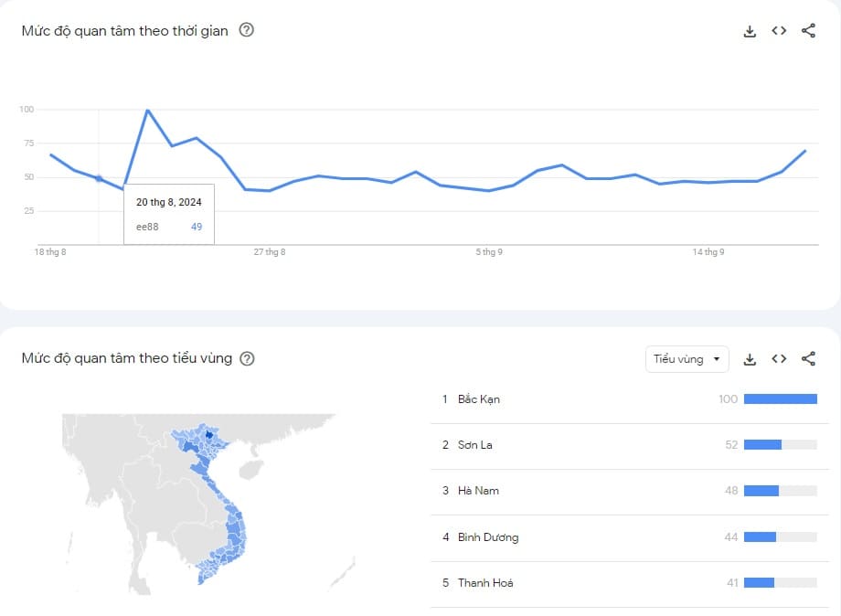Select Bắc Kạn in the region list
841x616 pixels.
(630, 399)
